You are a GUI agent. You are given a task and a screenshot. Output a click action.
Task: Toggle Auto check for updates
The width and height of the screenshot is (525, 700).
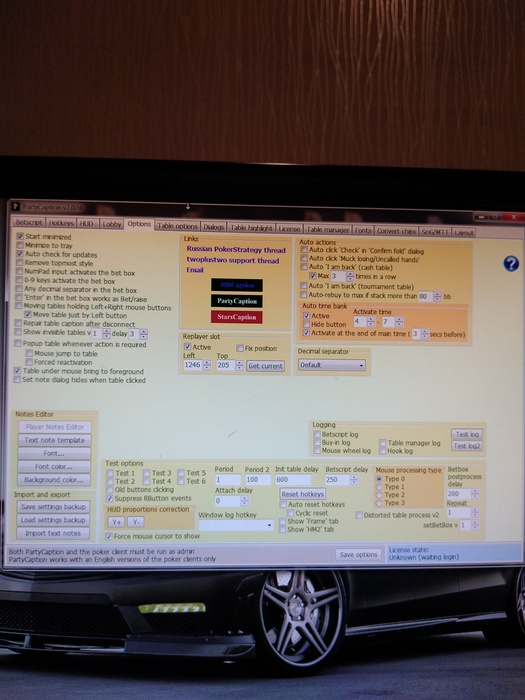(x=20, y=254)
